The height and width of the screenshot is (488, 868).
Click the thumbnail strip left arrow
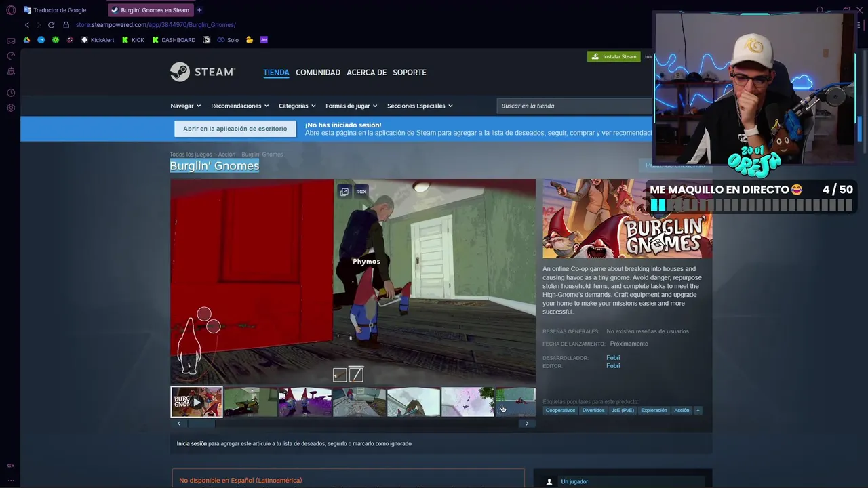pyautogui.click(x=179, y=424)
